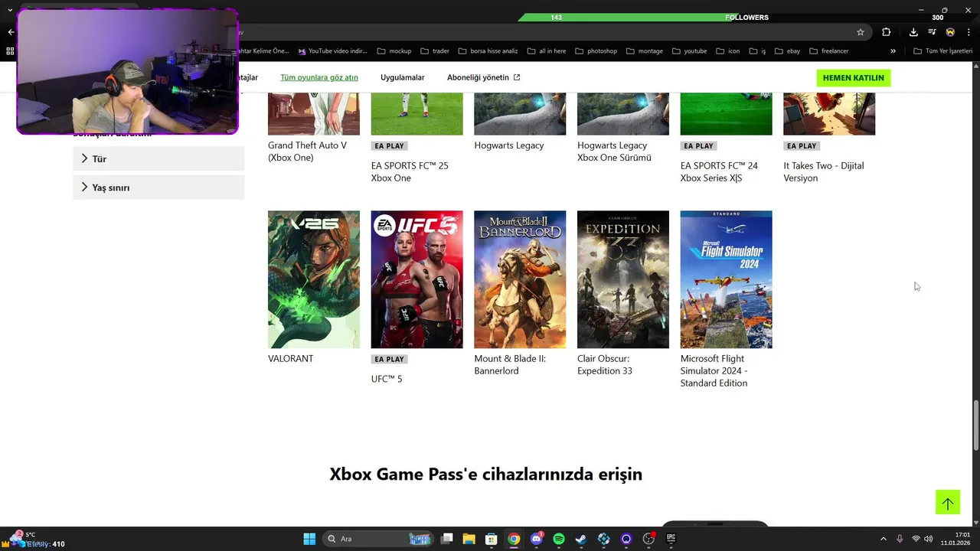Click the VALORANT cover art thumbnail

coord(314,279)
